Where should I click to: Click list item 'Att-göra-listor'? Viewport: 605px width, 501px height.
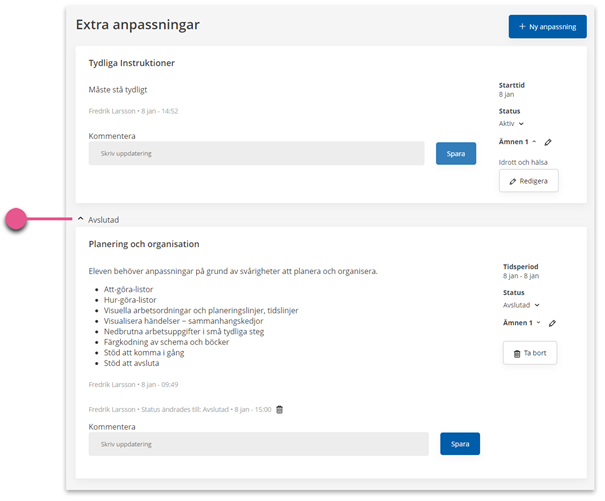[x=128, y=289]
